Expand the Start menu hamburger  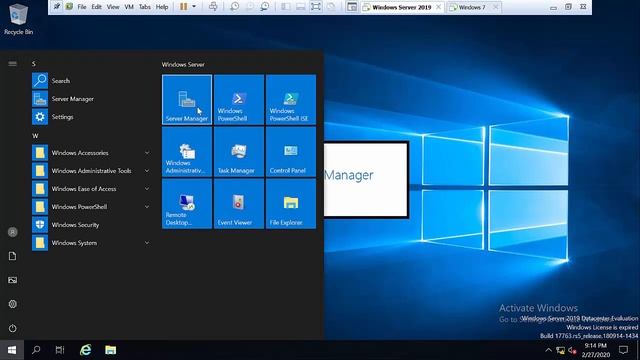12,64
